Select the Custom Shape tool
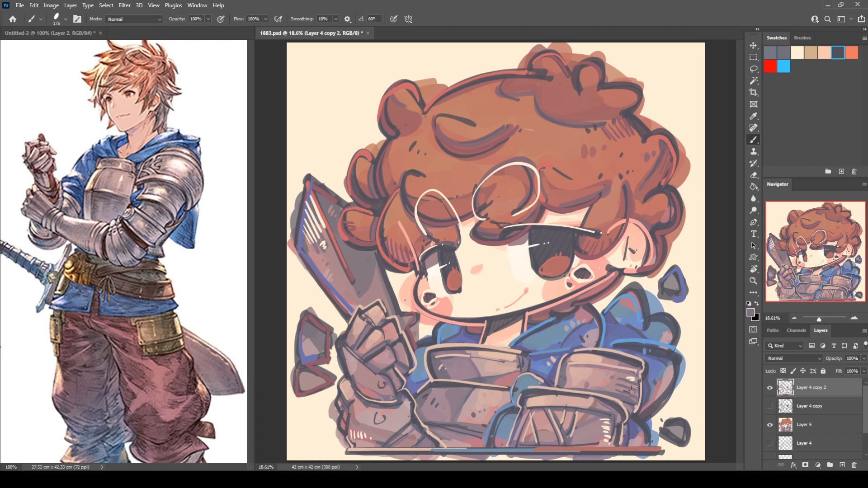 coord(753,258)
